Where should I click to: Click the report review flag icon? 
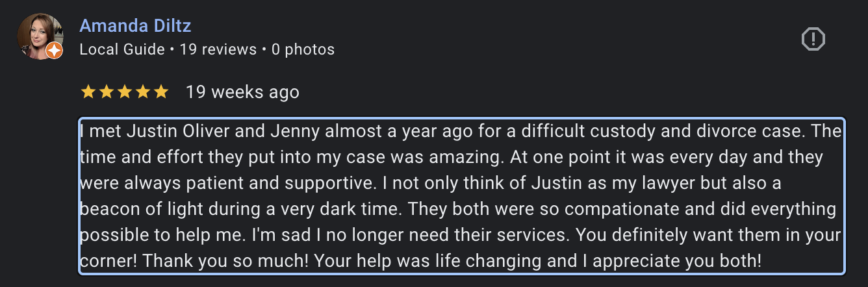pyautogui.click(x=813, y=40)
